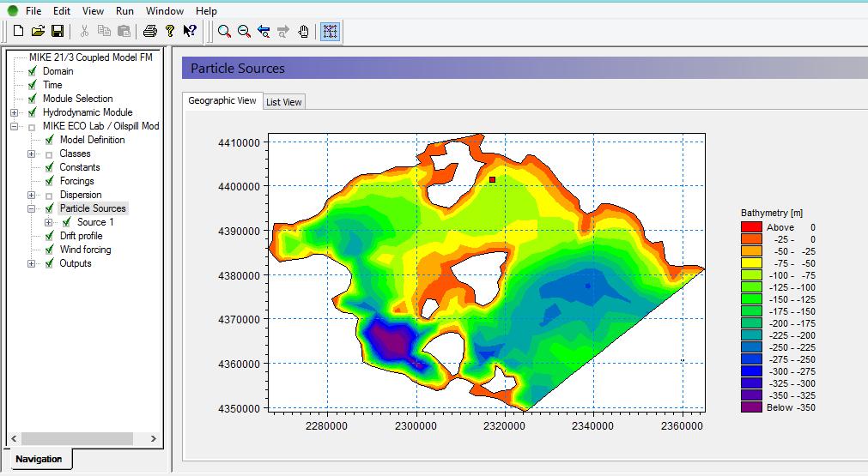The image size is (868, 476).
Task: Click the New file icon
Action: pyautogui.click(x=18, y=31)
